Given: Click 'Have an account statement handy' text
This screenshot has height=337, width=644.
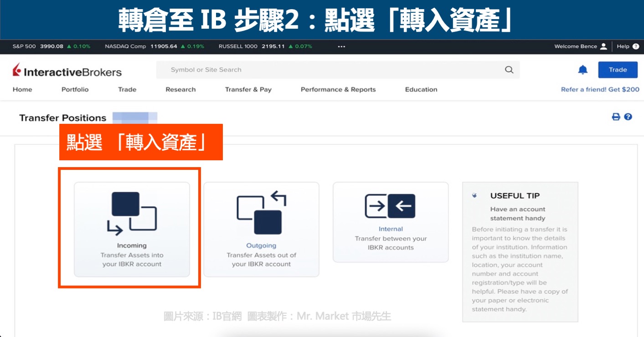Looking at the screenshot, I should (x=518, y=214).
